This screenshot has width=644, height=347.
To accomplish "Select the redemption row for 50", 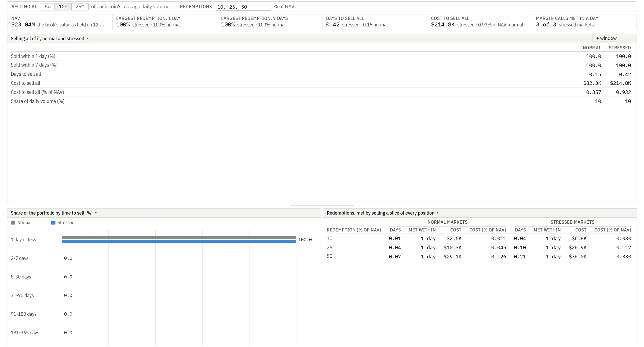I will 479,257.
